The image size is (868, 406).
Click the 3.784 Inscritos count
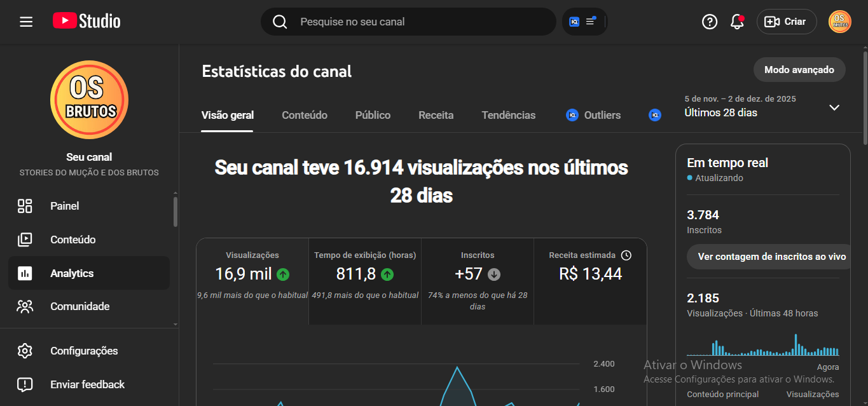tap(704, 215)
